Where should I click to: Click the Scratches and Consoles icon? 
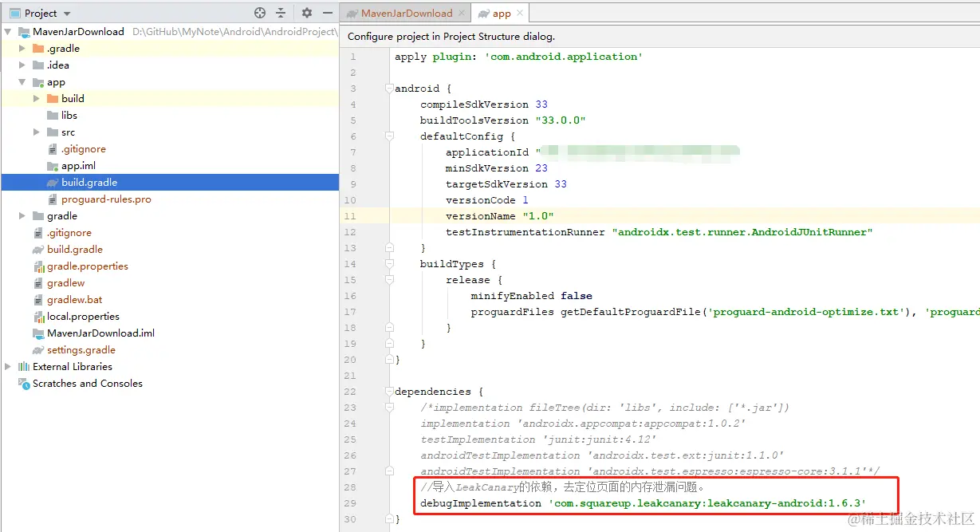point(24,384)
